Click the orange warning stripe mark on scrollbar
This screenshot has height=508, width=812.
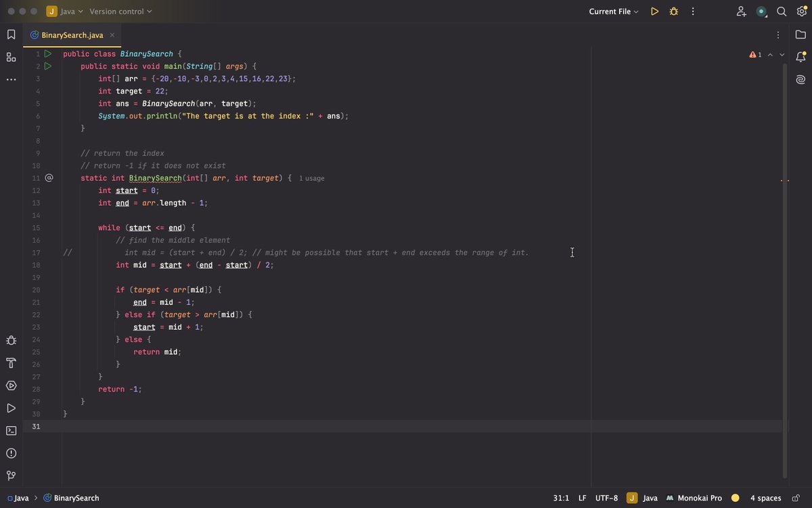click(785, 180)
